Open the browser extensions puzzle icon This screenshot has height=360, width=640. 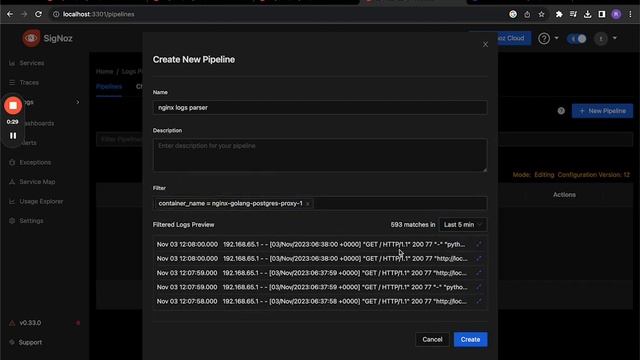coord(559,14)
